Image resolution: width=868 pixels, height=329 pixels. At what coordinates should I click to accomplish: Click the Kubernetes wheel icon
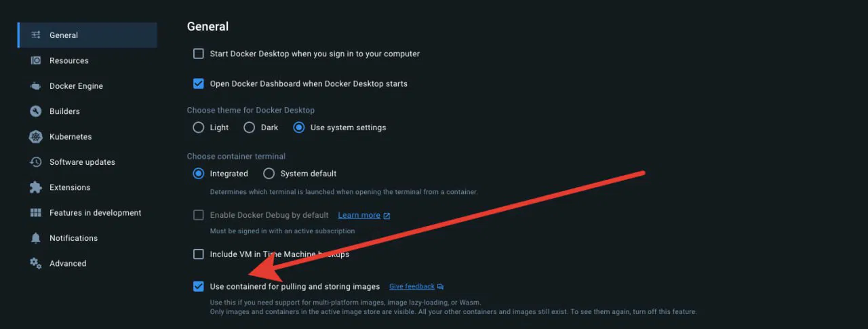tap(36, 136)
